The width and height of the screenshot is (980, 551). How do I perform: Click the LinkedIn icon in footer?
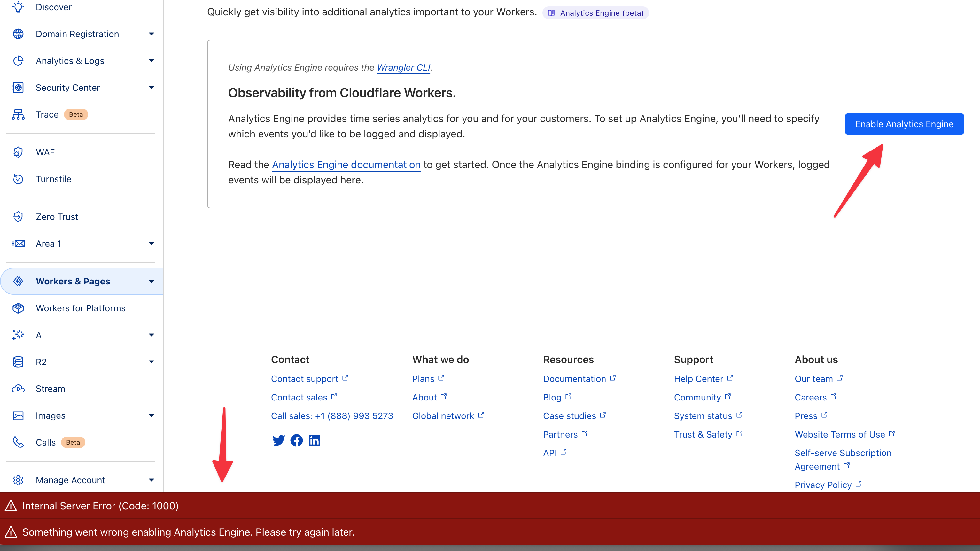coord(314,440)
